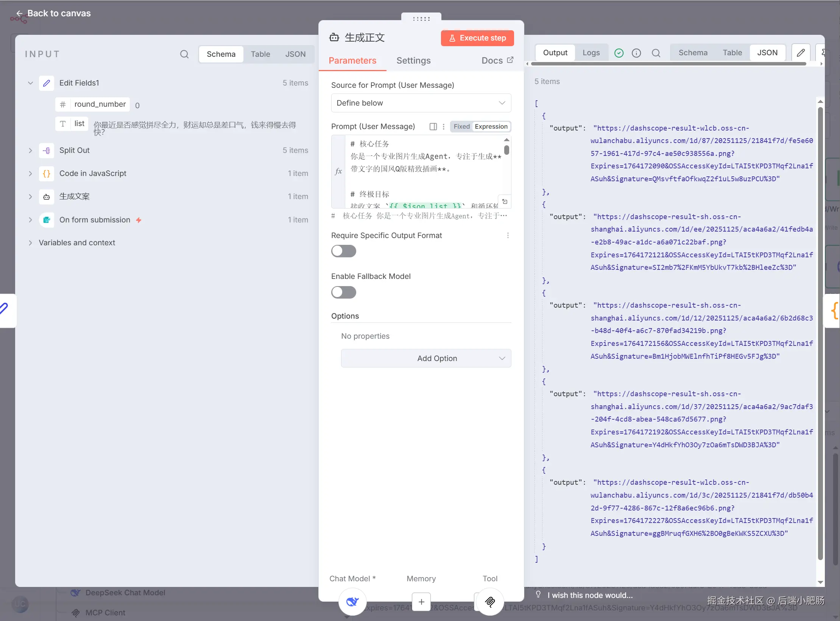Click the output info circle icon
This screenshot has height=621, width=840.
[x=636, y=53]
